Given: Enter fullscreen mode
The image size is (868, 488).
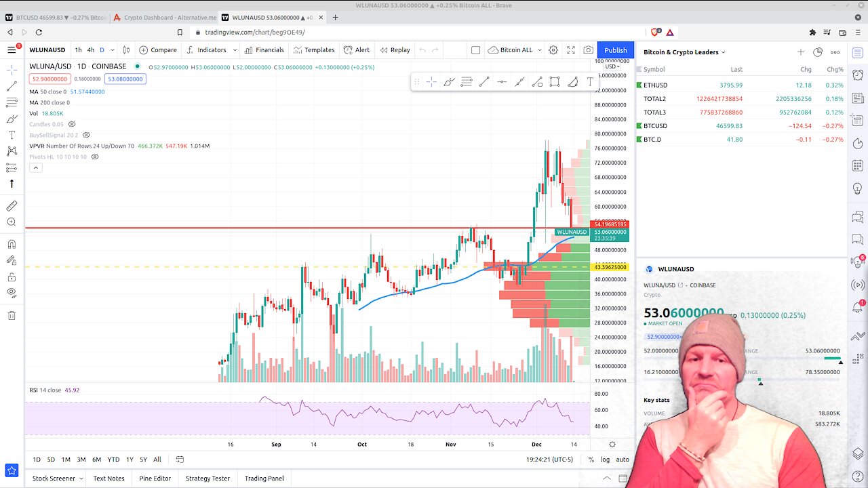Looking at the screenshot, I should tap(571, 49).
